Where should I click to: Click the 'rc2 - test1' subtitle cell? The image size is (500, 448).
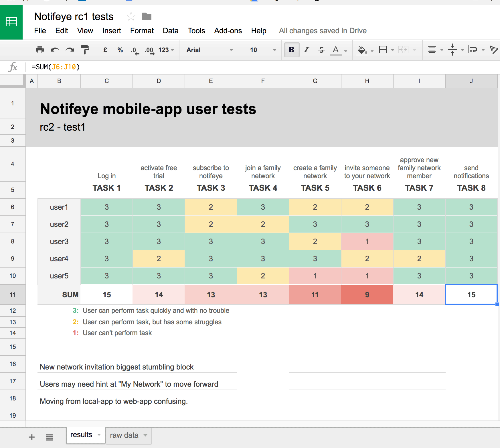(x=62, y=127)
